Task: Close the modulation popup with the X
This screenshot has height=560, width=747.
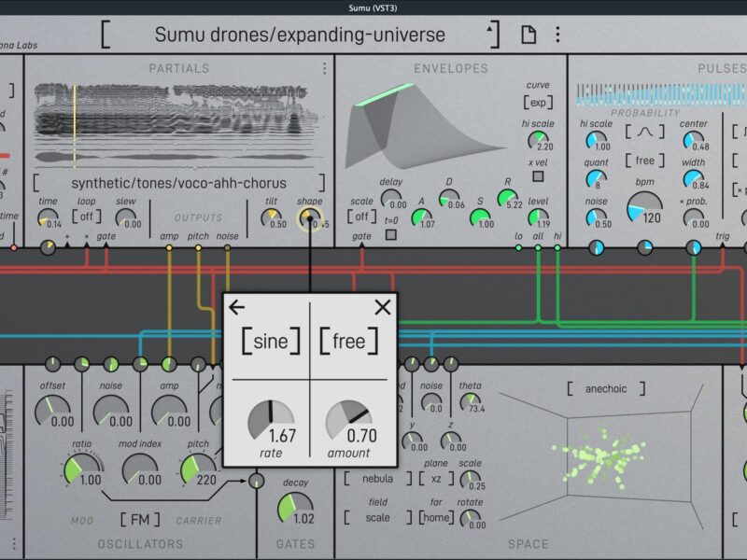Action: [x=382, y=307]
